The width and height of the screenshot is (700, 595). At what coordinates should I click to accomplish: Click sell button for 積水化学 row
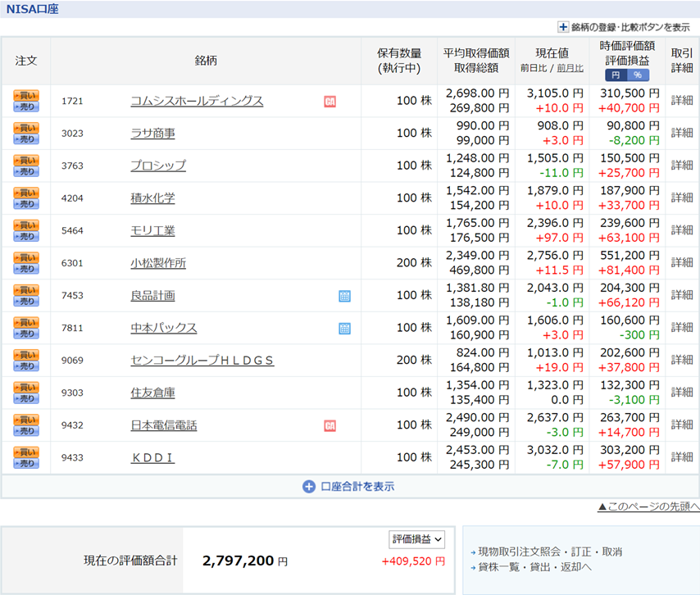[x=26, y=204]
